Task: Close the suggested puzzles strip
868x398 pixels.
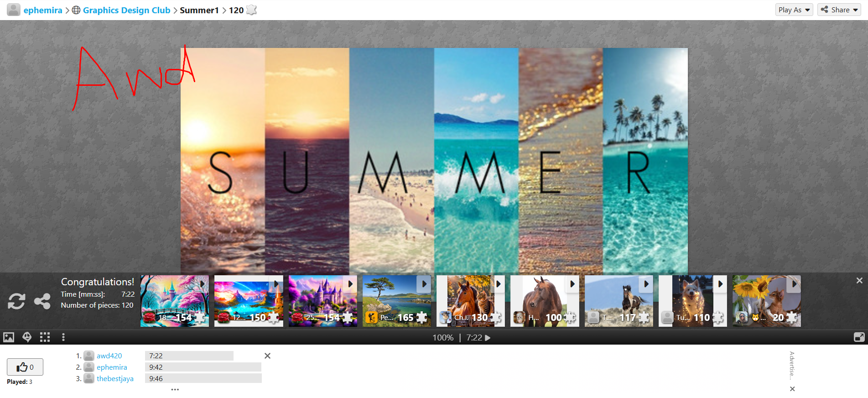Action: pos(859,281)
